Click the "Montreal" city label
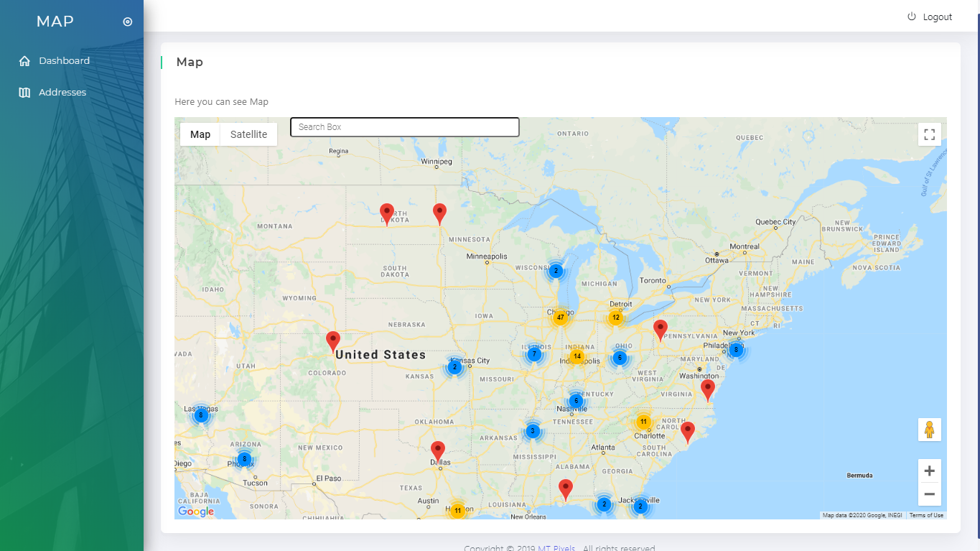 (x=744, y=246)
